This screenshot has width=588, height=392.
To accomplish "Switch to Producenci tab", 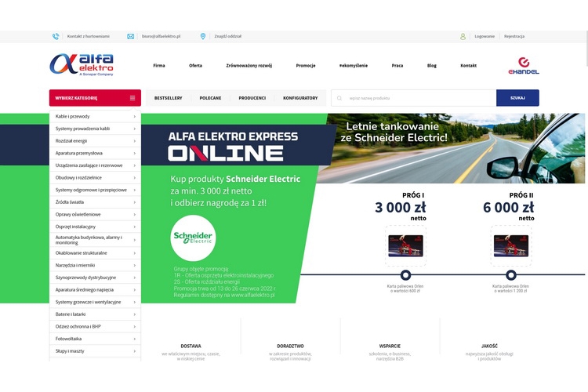I will tap(252, 98).
